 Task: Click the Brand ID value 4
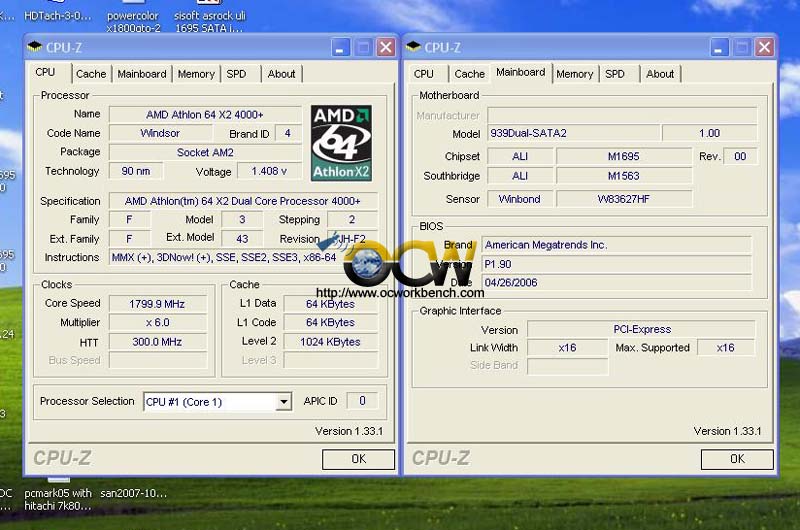tap(288, 133)
